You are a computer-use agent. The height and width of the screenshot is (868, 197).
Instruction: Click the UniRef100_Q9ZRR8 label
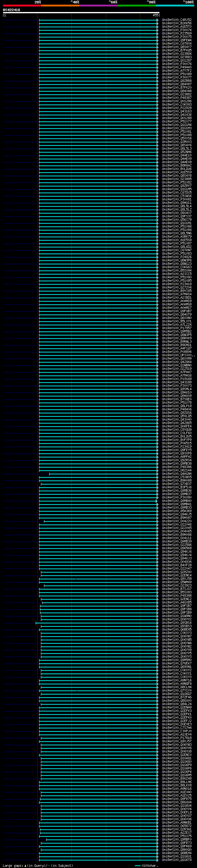[177, 81]
